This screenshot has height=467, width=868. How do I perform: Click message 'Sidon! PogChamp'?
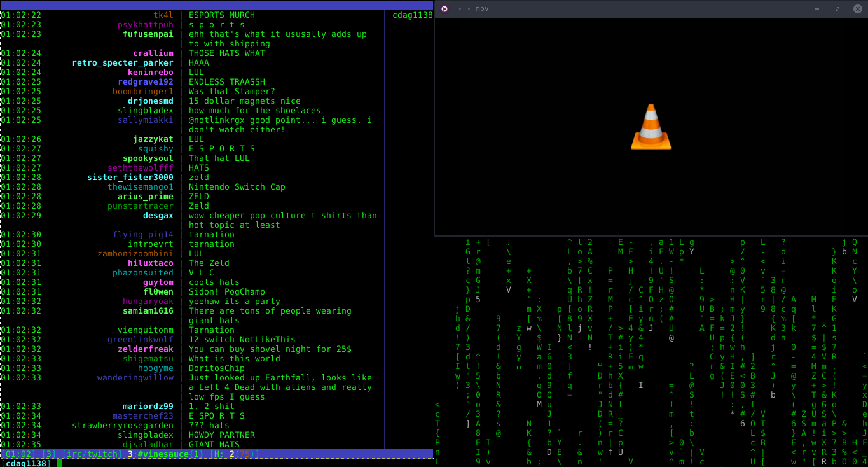227,292
